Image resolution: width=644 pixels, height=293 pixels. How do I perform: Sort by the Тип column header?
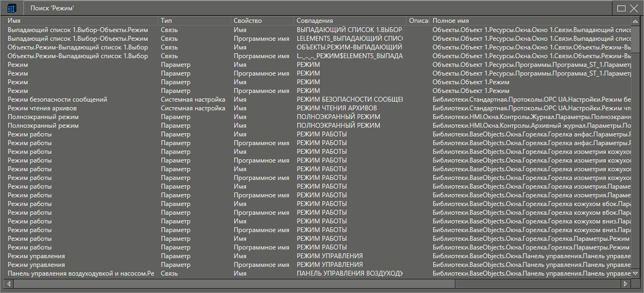(x=194, y=21)
